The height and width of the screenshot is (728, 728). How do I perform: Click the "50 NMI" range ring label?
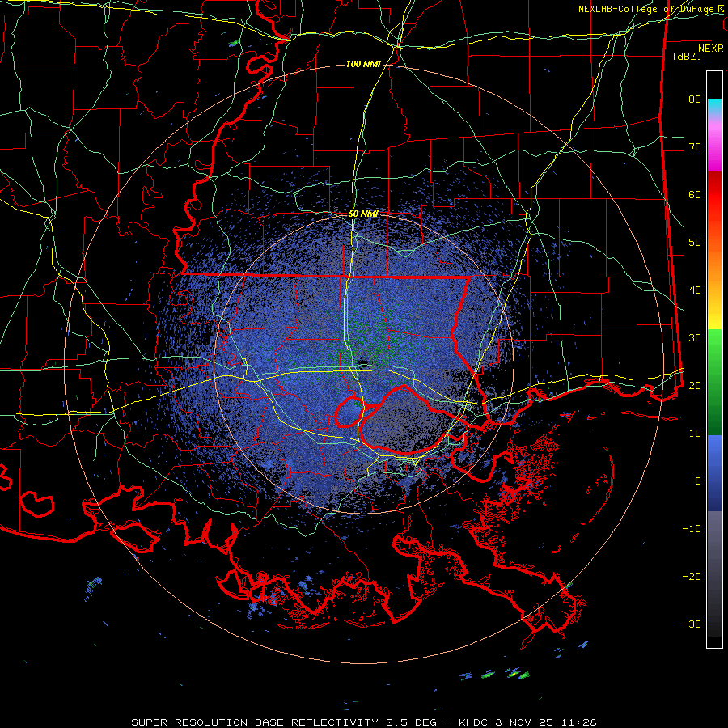363,214
